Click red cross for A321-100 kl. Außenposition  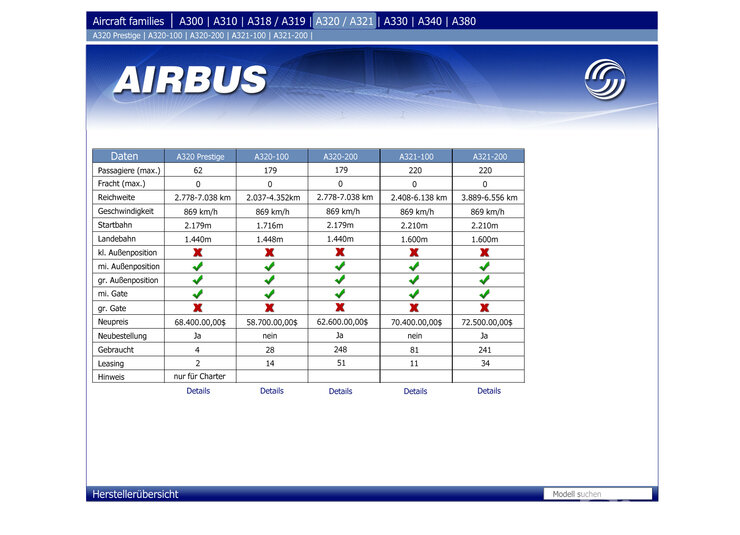click(414, 252)
